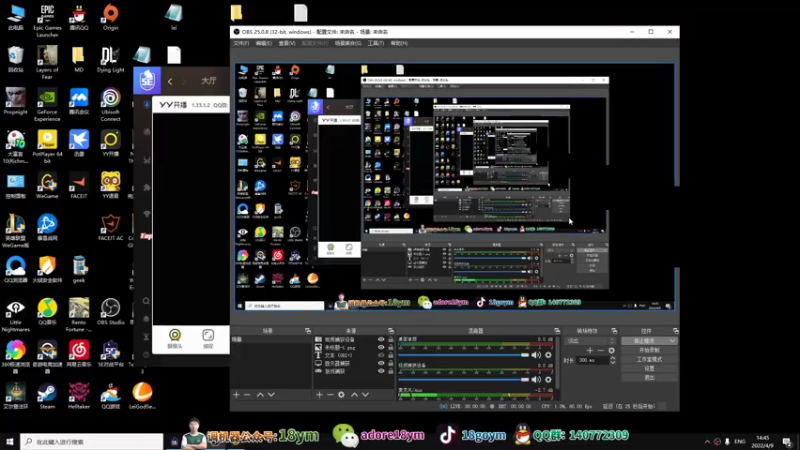Click the capture icon in YY broadcast window
This screenshot has width=800, height=450.
pos(208,338)
